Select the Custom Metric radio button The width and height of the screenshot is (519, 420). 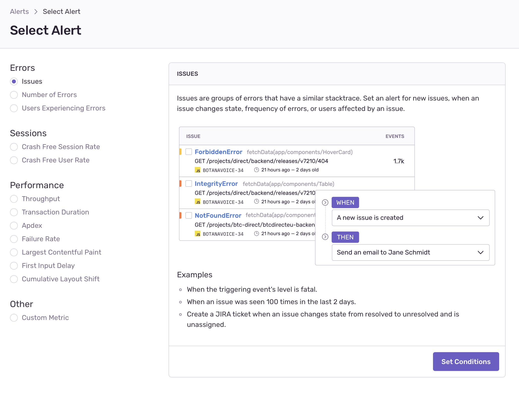point(14,318)
